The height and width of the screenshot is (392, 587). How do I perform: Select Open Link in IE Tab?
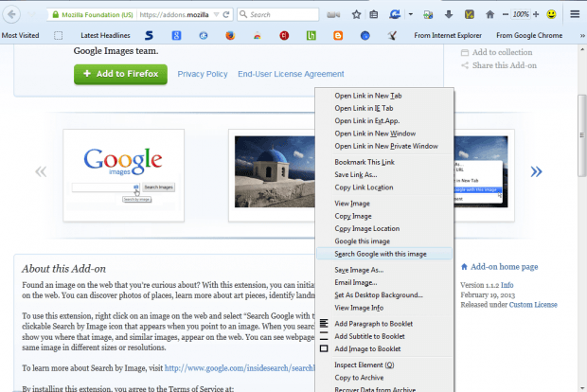click(364, 108)
